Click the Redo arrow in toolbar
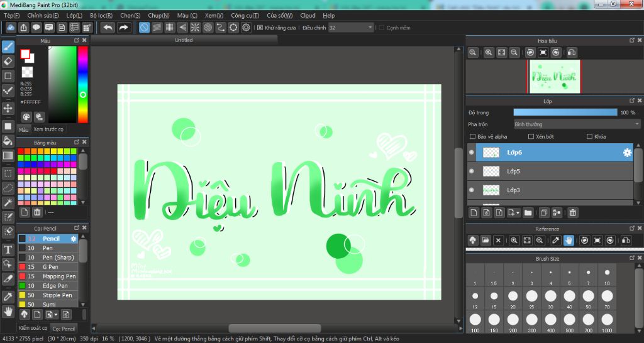 coord(123,28)
